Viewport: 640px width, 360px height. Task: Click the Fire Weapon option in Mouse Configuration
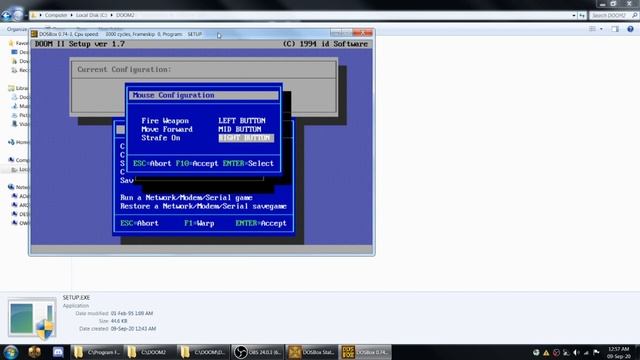(165, 120)
